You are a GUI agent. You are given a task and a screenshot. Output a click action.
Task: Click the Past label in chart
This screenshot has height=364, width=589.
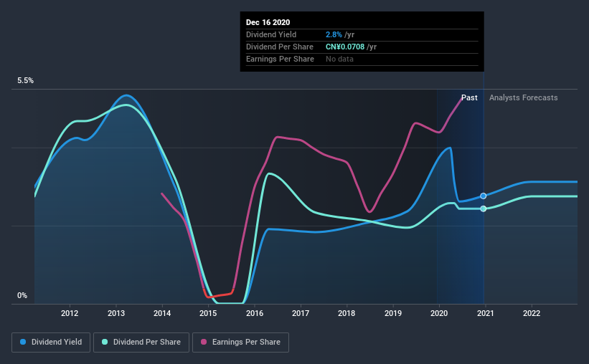(469, 97)
